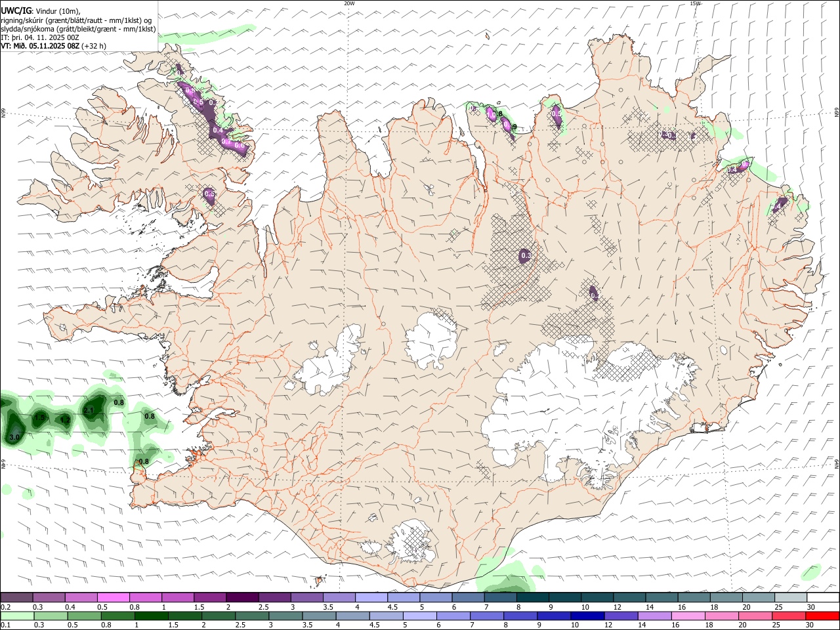Click the 20W longitude label
Screen dimensions: 840x630
point(349,3)
